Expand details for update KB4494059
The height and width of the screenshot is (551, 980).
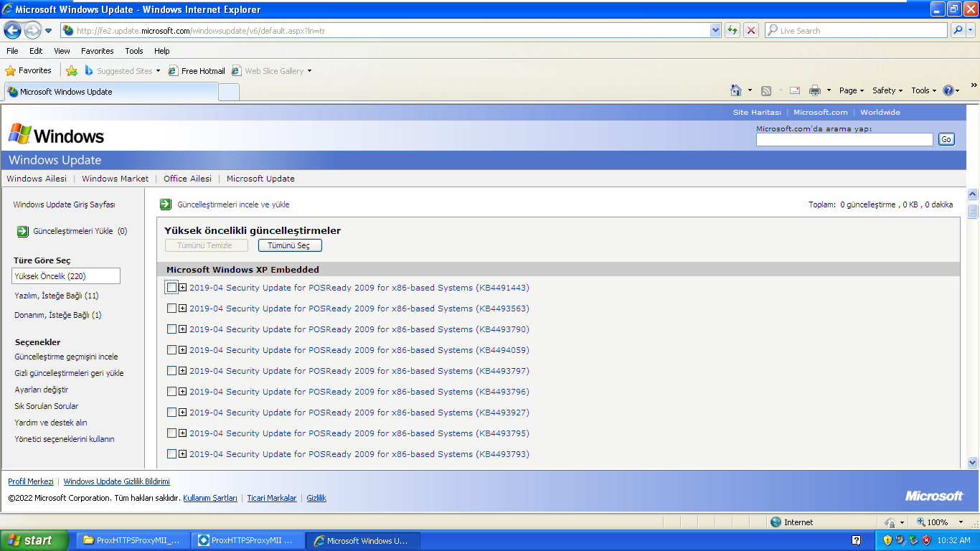tap(183, 350)
